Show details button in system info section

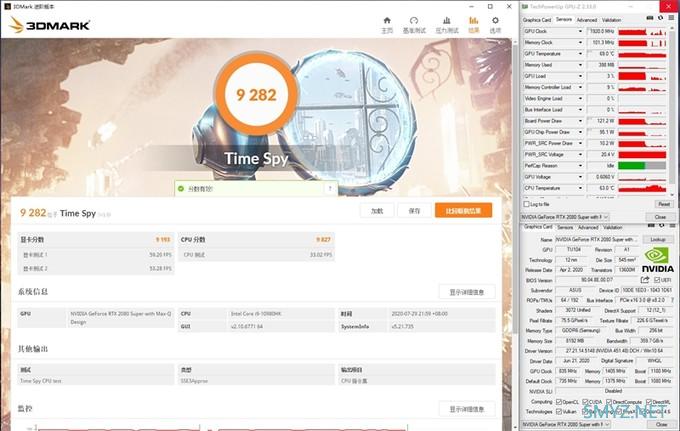coord(467,292)
